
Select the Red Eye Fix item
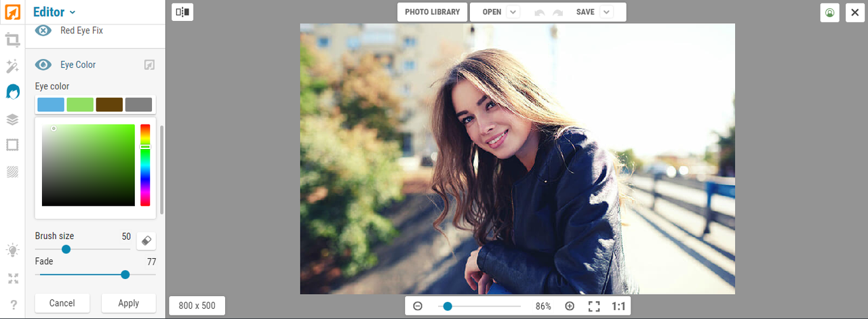pos(81,30)
